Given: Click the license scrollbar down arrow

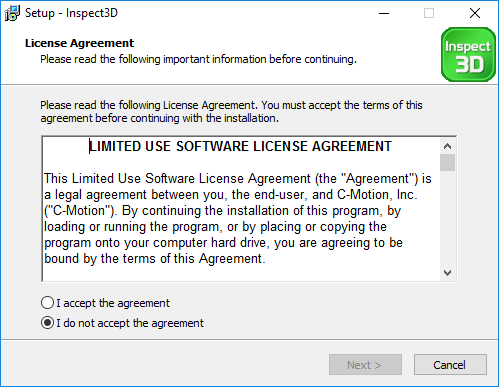Looking at the screenshot, I should (447, 273).
